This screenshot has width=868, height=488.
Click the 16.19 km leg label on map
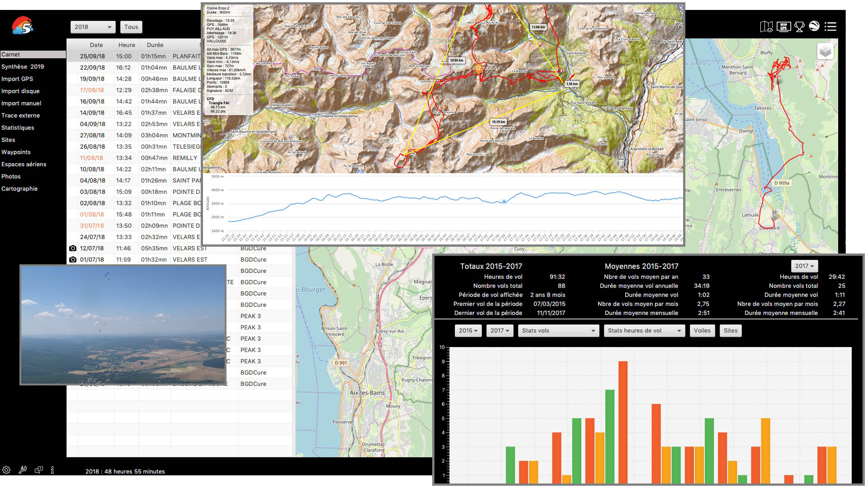(499, 122)
